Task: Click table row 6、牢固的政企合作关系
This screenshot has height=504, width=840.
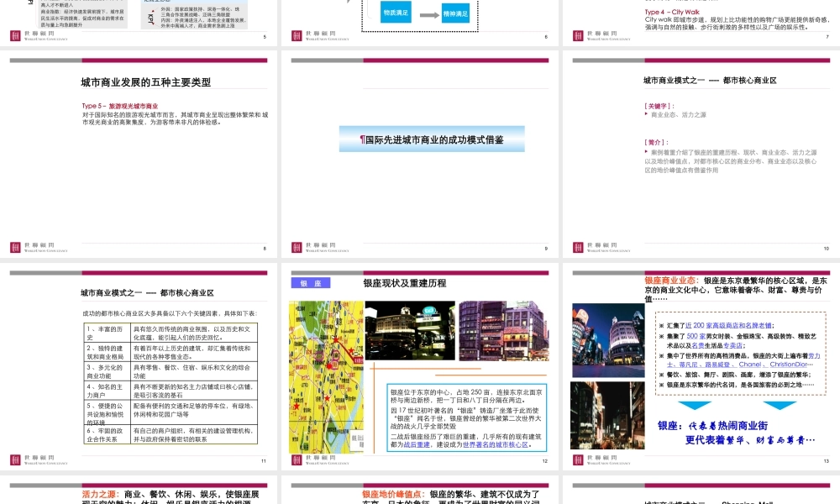Action: (x=171, y=434)
